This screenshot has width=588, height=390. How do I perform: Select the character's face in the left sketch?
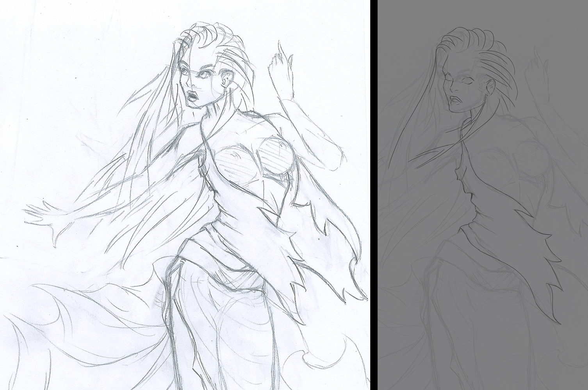(x=199, y=78)
